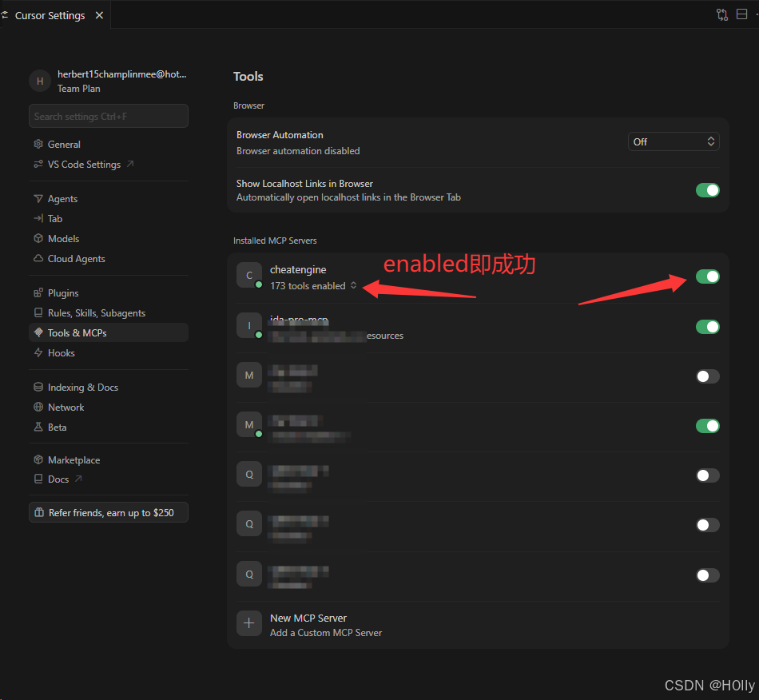Image resolution: width=759 pixels, height=700 pixels.
Task: Disable the cheatengine MCP server toggle
Action: point(708,276)
